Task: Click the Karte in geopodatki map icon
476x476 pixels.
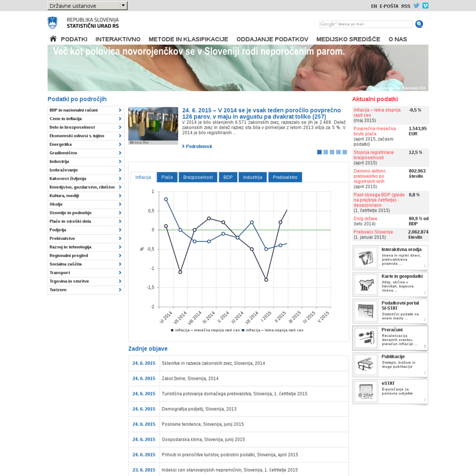Action: [x=365, y=284]
